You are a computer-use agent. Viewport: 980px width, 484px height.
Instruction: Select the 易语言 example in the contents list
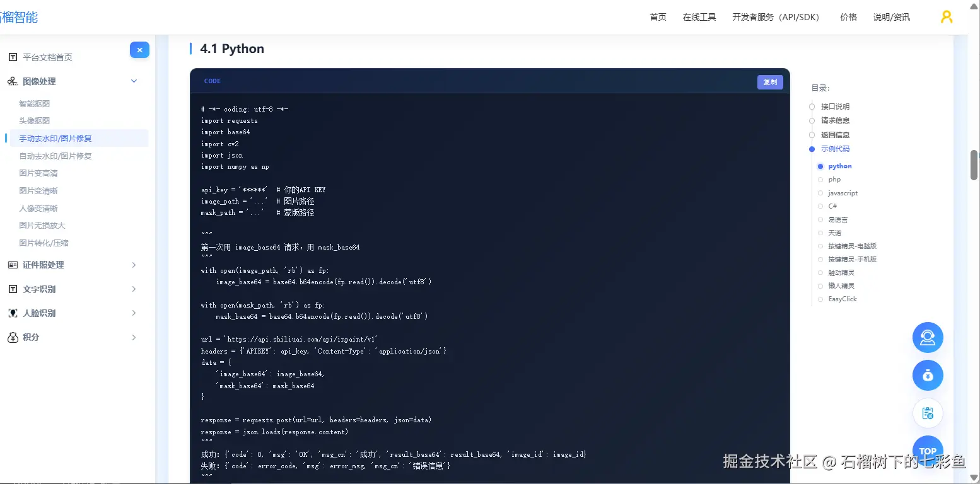(x=837, y=220)
